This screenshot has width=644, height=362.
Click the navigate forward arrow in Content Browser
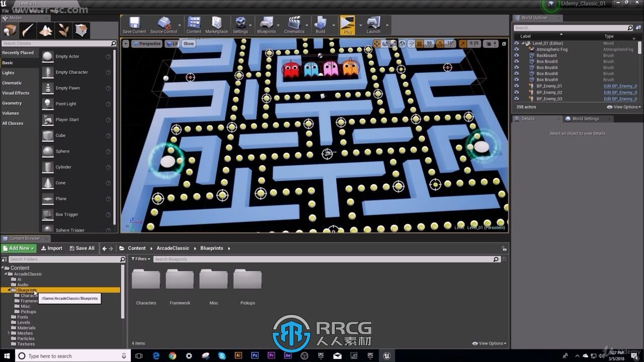click(112, 248)
